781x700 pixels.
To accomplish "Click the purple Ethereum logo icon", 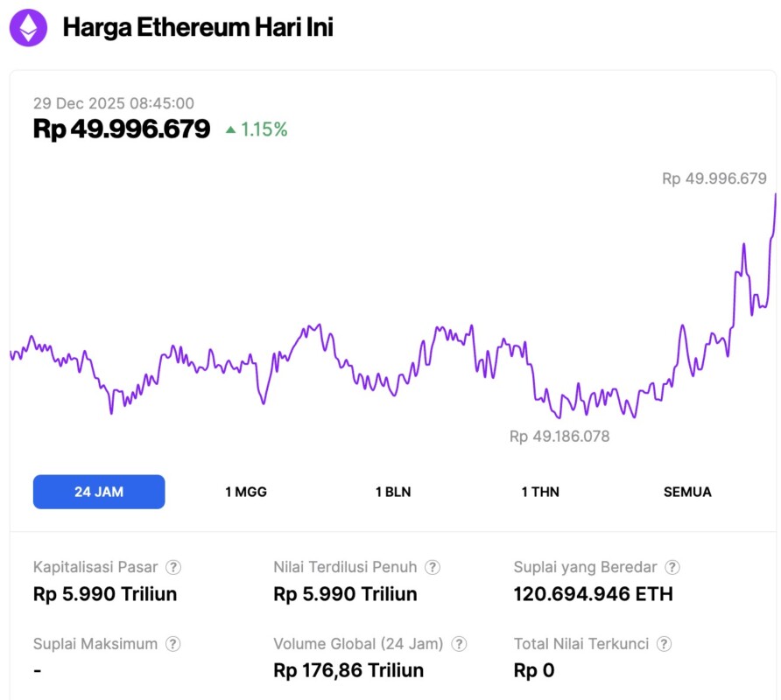I will pyautogui.click(x=29, y=28).
